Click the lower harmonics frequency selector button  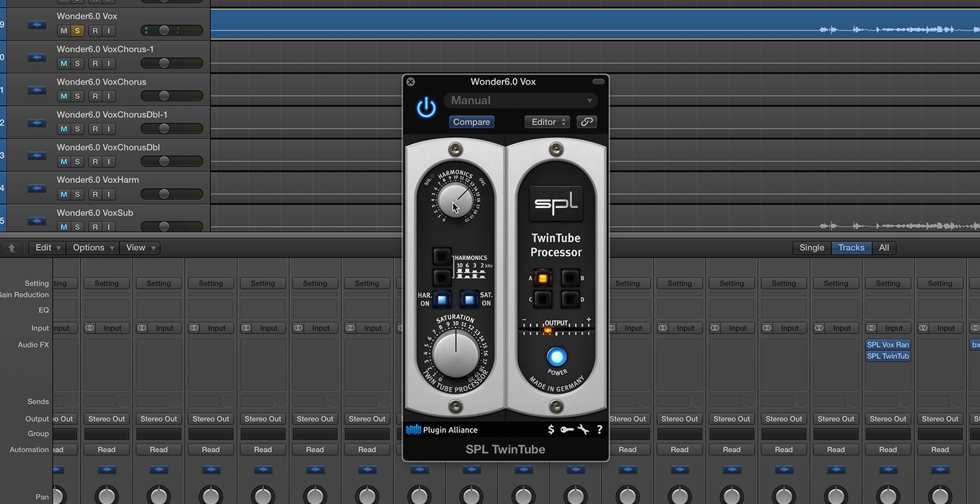(442, 277)
